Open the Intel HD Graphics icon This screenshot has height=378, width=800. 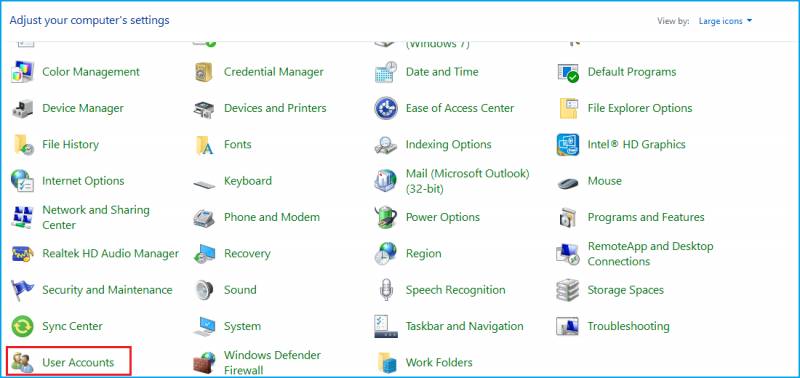567,145
